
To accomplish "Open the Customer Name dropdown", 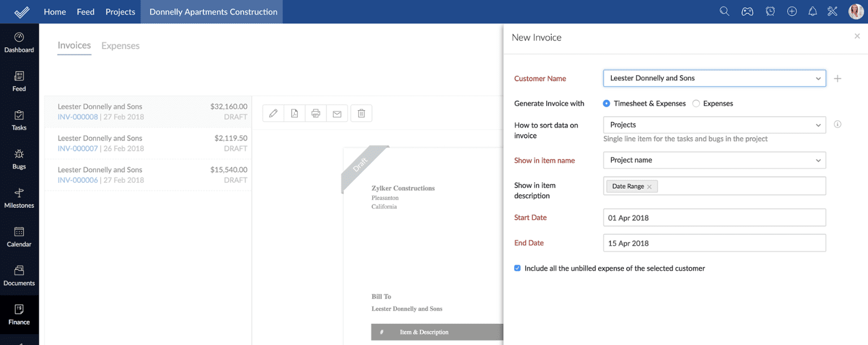I will click(x=714, y=78).
